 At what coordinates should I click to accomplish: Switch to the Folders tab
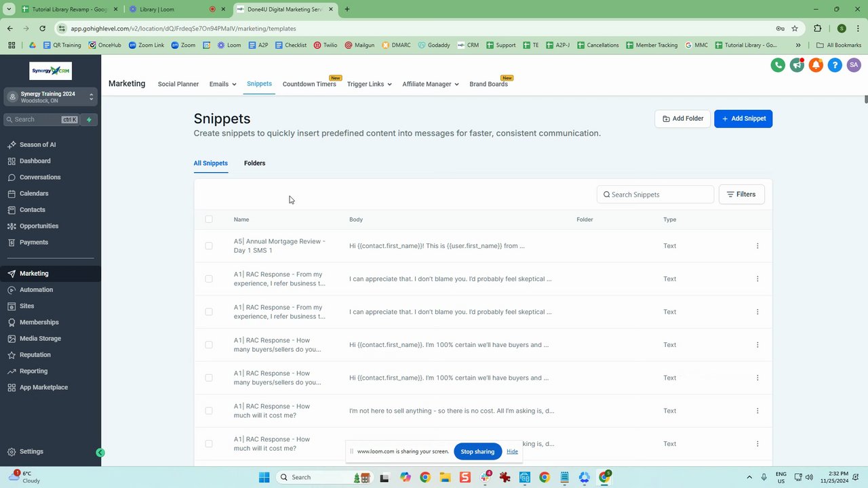pos(254,163)
